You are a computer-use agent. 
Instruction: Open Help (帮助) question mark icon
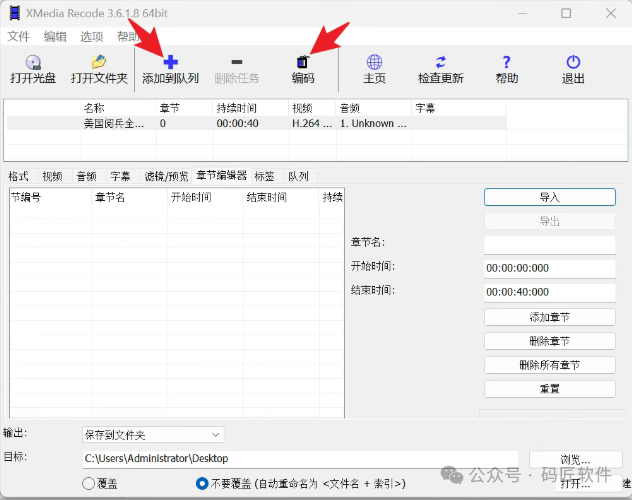[x=507, y=62]
